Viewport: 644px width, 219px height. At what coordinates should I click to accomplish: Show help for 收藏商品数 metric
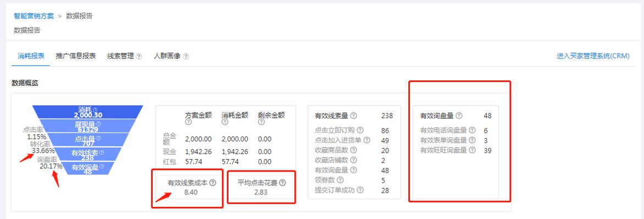(354, 150)
